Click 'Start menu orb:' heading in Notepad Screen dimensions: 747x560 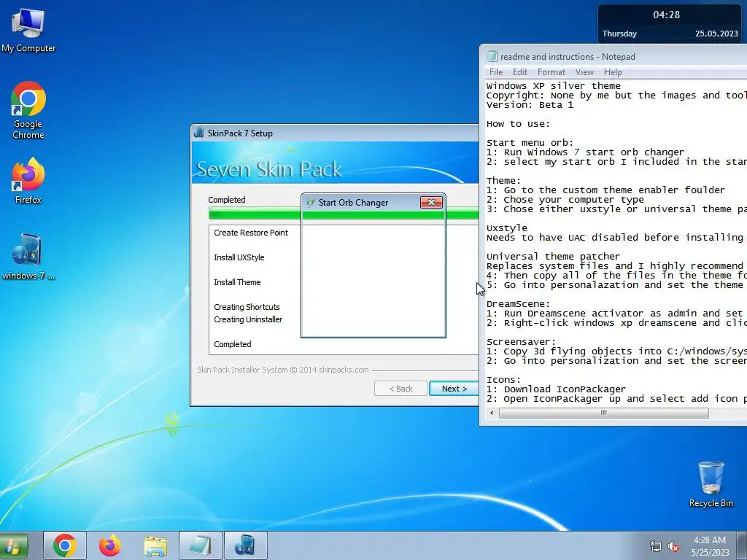point(530,143)
